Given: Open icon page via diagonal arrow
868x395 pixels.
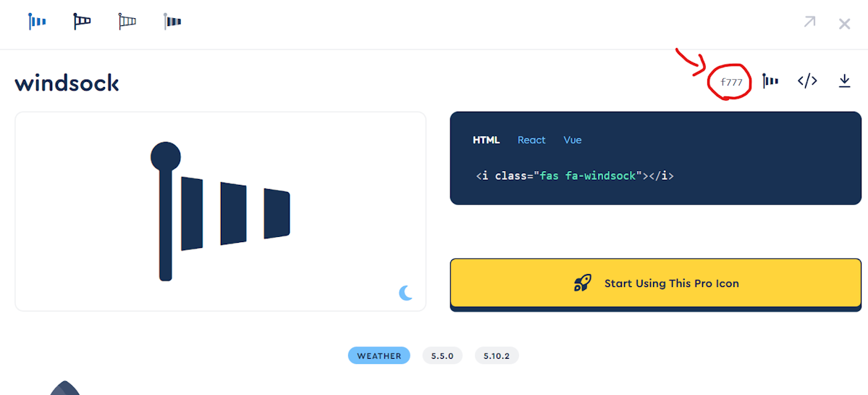Looking at the screenshot, I should [809, 22].
